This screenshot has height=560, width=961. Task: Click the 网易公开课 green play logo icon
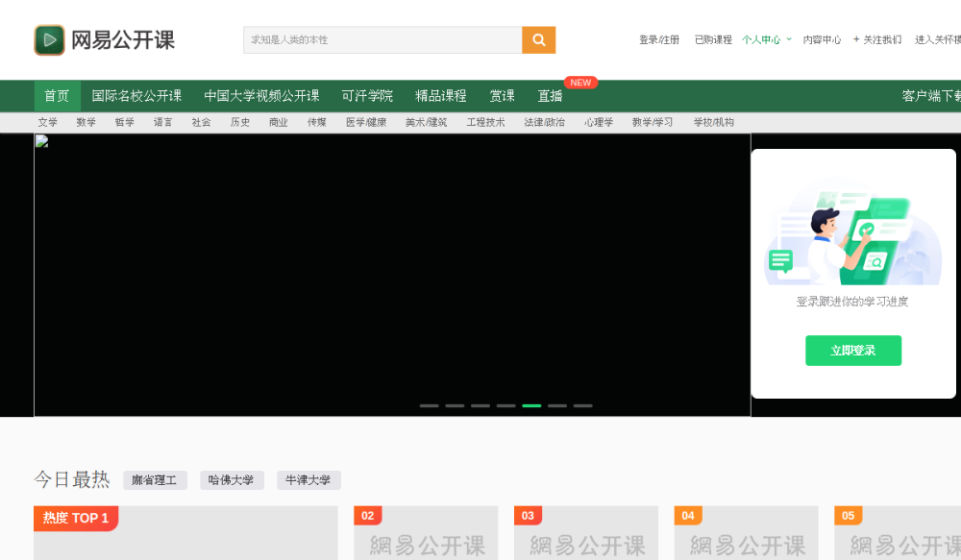point(49,39)
